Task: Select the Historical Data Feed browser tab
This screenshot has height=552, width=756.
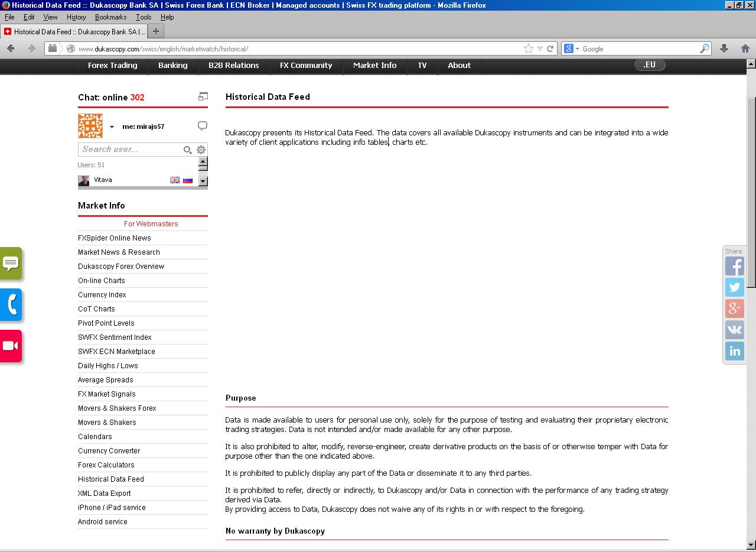Action: [x=74, y=31]
